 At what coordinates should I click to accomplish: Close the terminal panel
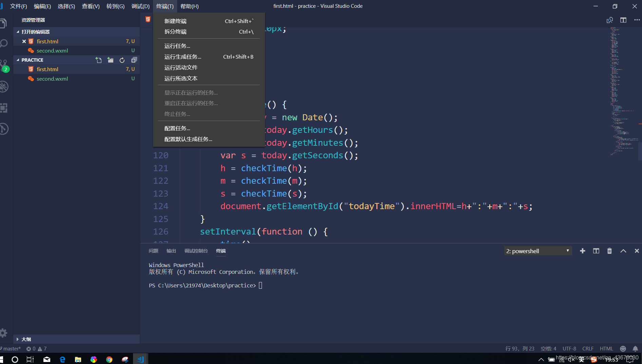click(x=637, y=251)
